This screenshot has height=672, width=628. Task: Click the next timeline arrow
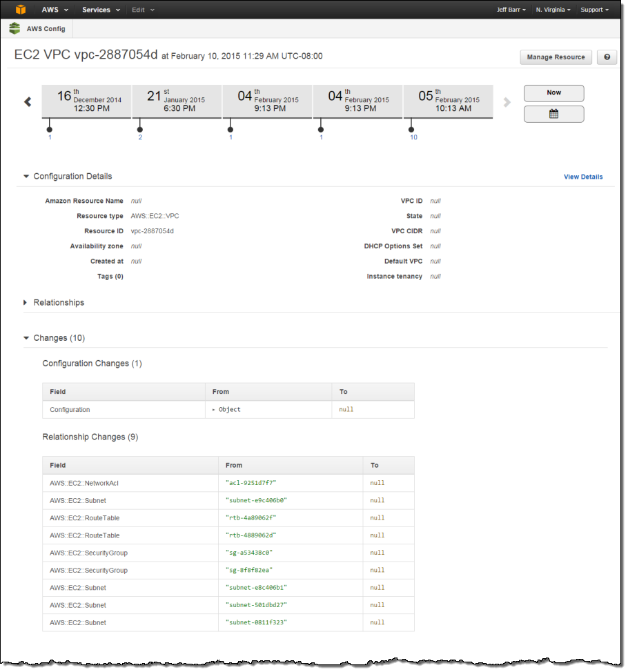(507, 102)
